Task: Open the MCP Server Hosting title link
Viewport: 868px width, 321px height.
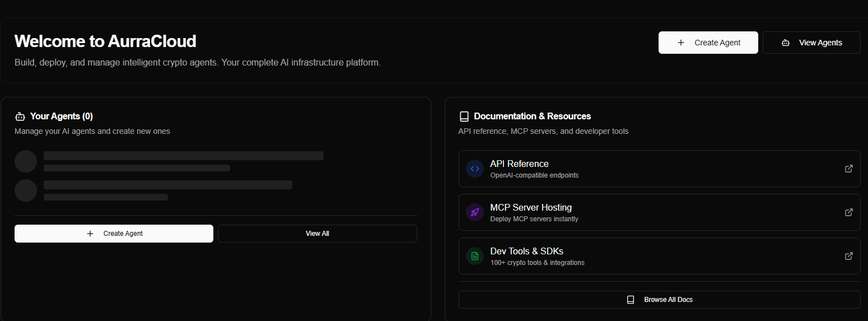Action: coord(530,207)
